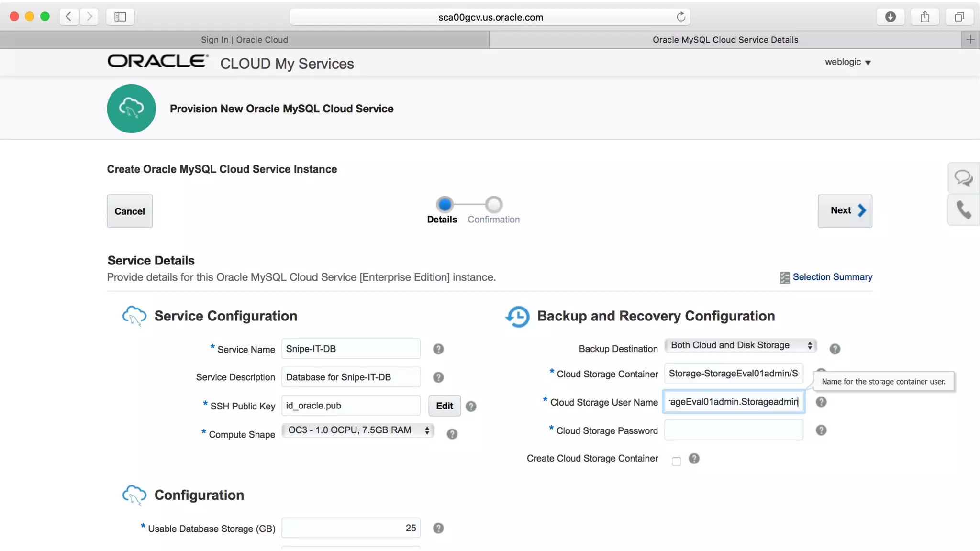Click the Confirmation step circle
The image size is (980, 551).
(493, 205)
